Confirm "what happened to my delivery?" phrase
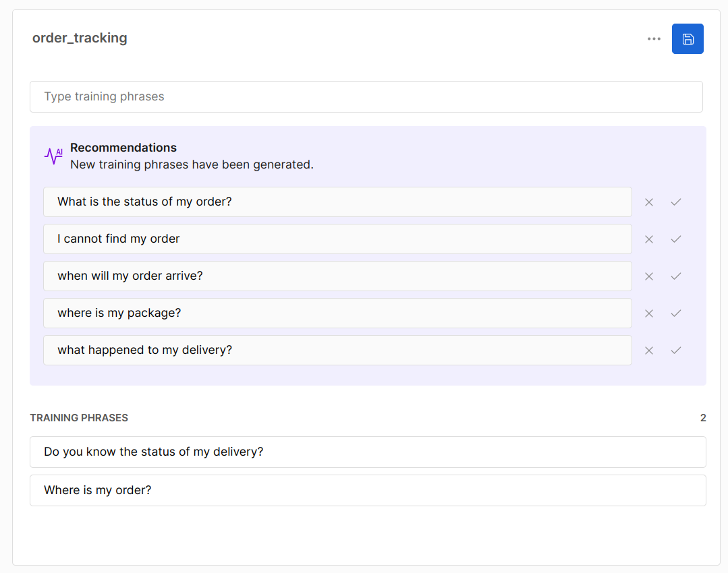Screen dimensions: 728x573 [x=676, y=351]
